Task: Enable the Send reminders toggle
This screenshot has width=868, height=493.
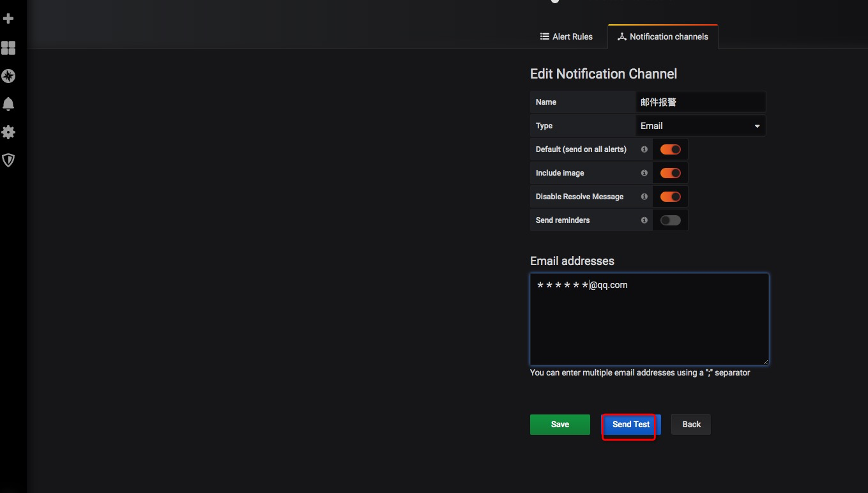Action: (670, 220)
